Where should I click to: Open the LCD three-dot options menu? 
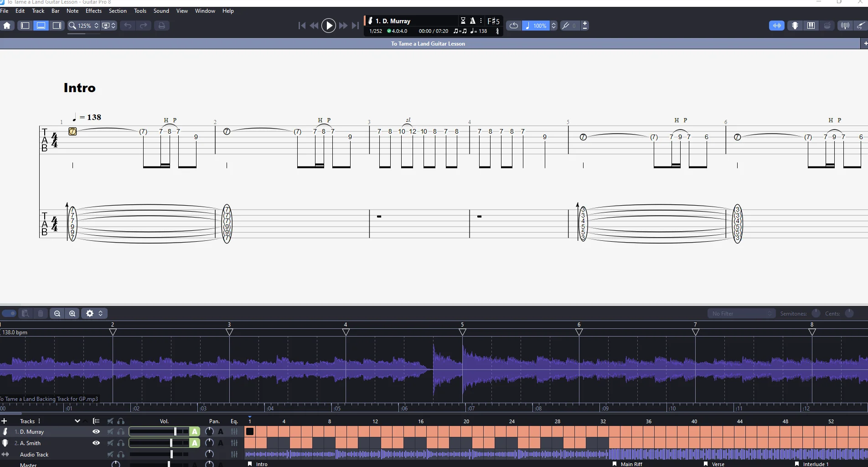tap(481, 21)
